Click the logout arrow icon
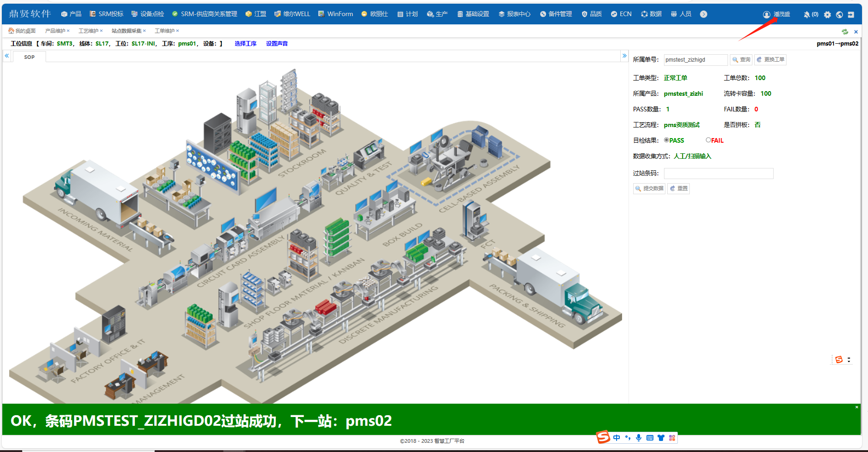This screenshot has width=868, height=452. click(x=851, y=15)
